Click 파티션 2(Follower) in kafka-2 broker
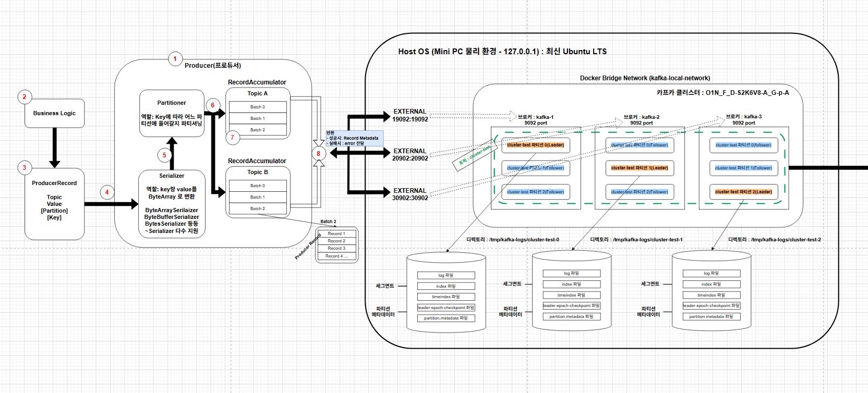The image size is (868, 393). pyautogui.click(x=640, y=192)
